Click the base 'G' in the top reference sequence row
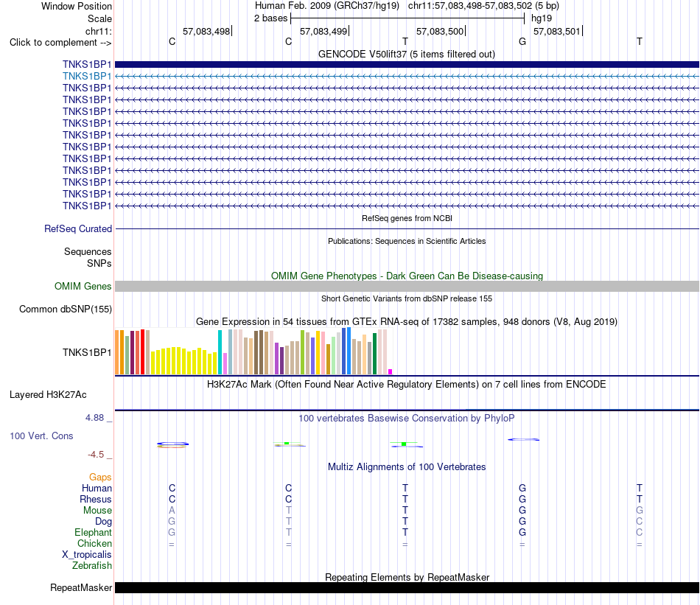The image size is (700, 605). (522, 41)
